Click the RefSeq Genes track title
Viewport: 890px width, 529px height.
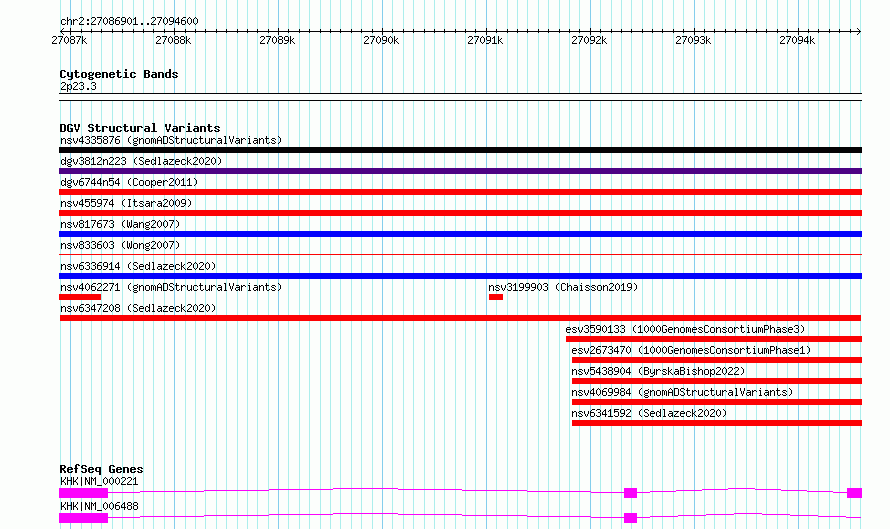pyautogui.click(x=101, y=469)
